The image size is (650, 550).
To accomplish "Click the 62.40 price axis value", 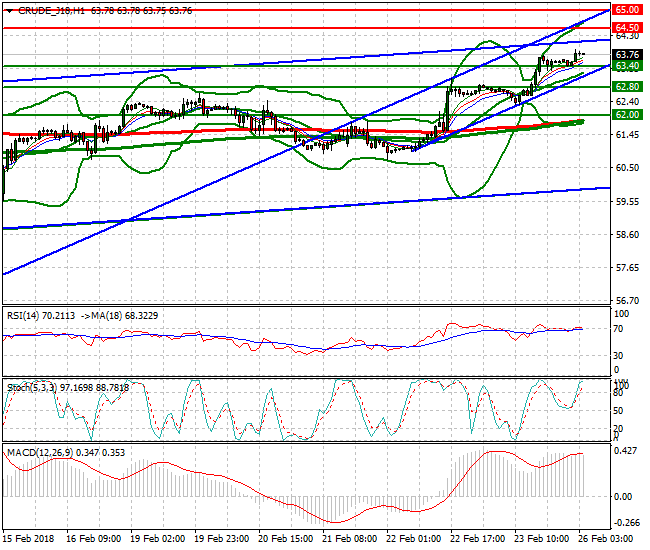I will tap(627, 102).
